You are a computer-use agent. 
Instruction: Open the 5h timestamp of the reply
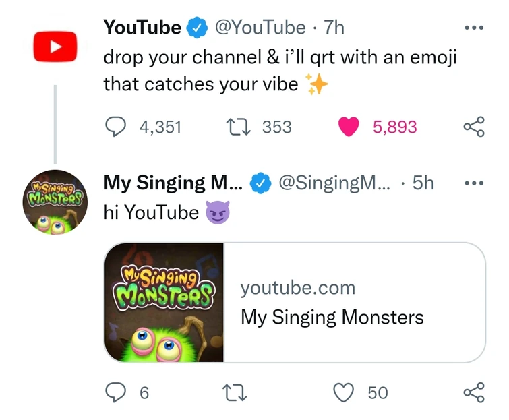(x=423, y=183)
